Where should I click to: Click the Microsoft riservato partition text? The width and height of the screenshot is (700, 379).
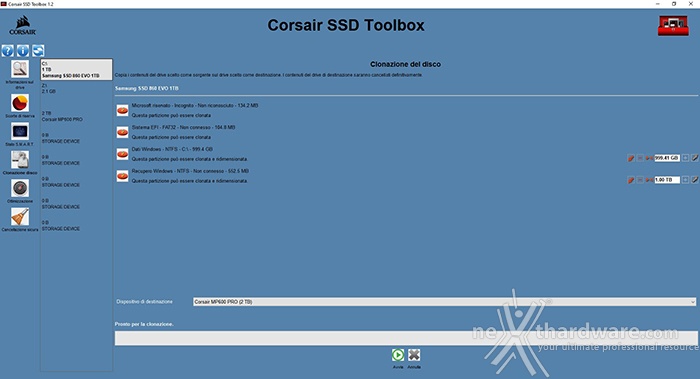(x=195, y=106)
